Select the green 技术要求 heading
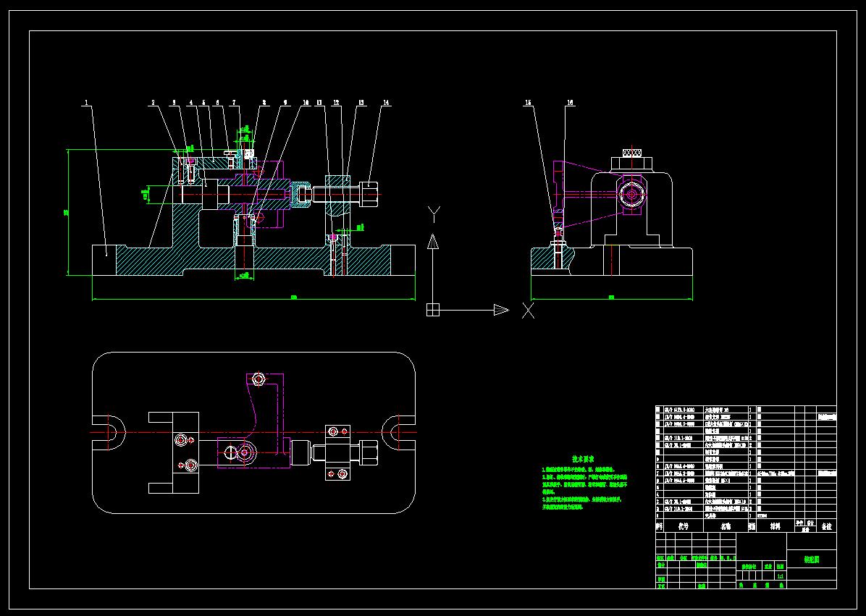866x616 pixels. coord(583,459)
